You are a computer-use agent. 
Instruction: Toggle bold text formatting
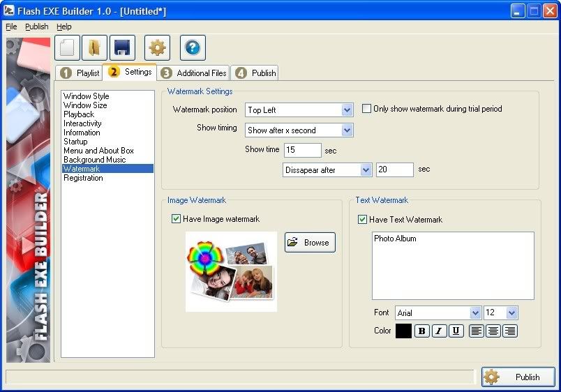click(x=422, y=331)
